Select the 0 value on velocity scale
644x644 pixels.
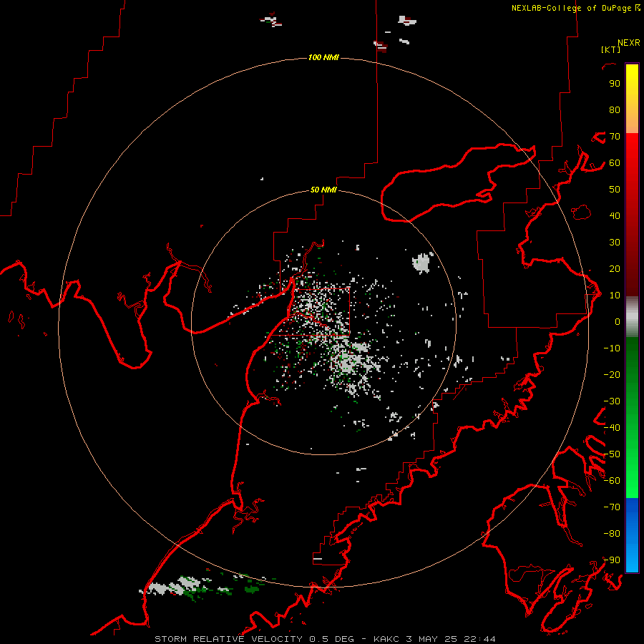[618, 322]
